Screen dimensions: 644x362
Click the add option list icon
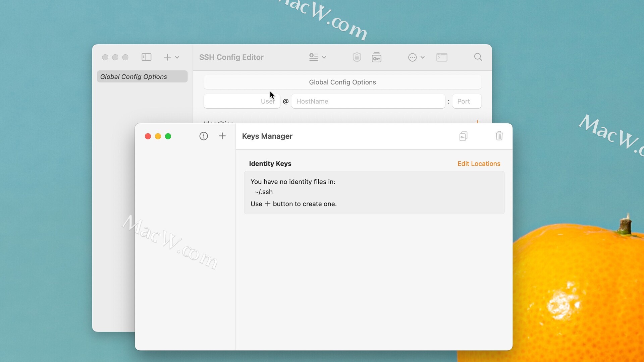click(313, 57)
